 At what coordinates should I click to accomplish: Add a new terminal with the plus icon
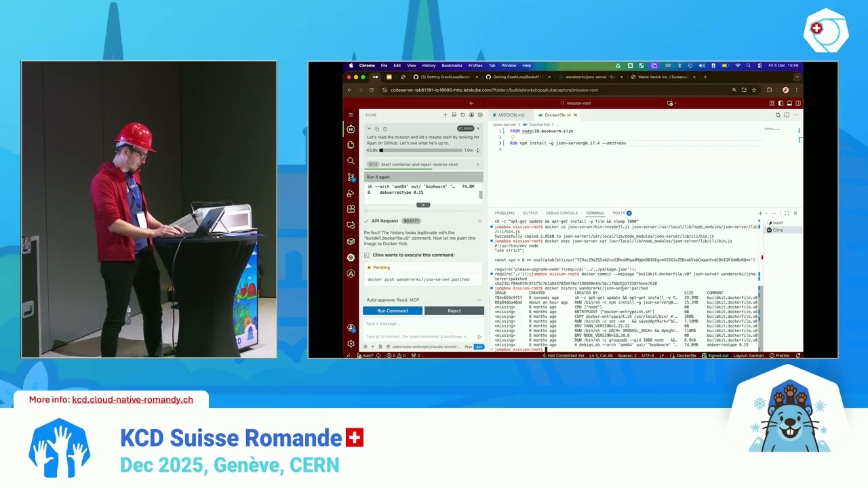[x=760, y=213]
